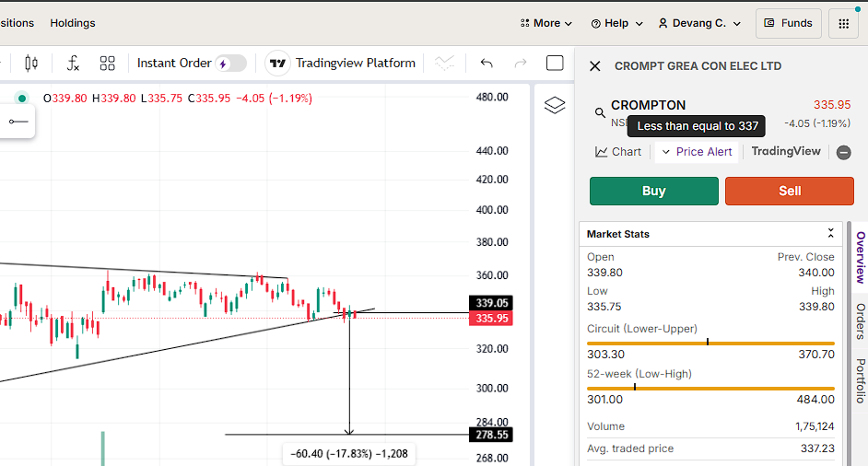Click the -60.40 (-17.83%) measurement label
Viewport: 868px width, 466px height.
(x=348, y=454)
